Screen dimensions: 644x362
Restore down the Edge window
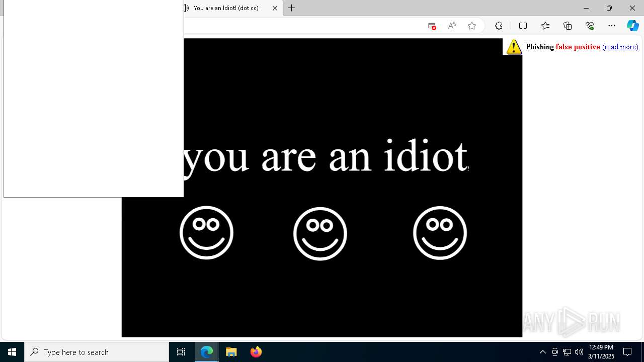pyautogui.click(x=609, y=8)
